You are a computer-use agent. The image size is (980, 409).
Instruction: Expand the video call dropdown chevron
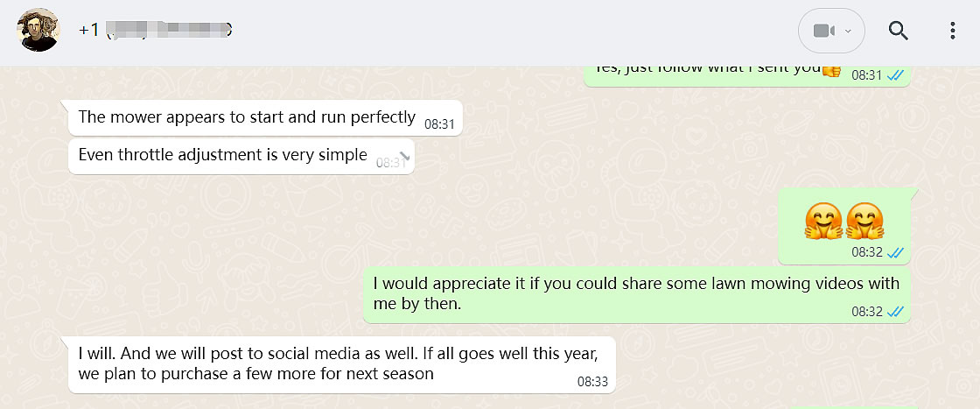pos(848,32)
